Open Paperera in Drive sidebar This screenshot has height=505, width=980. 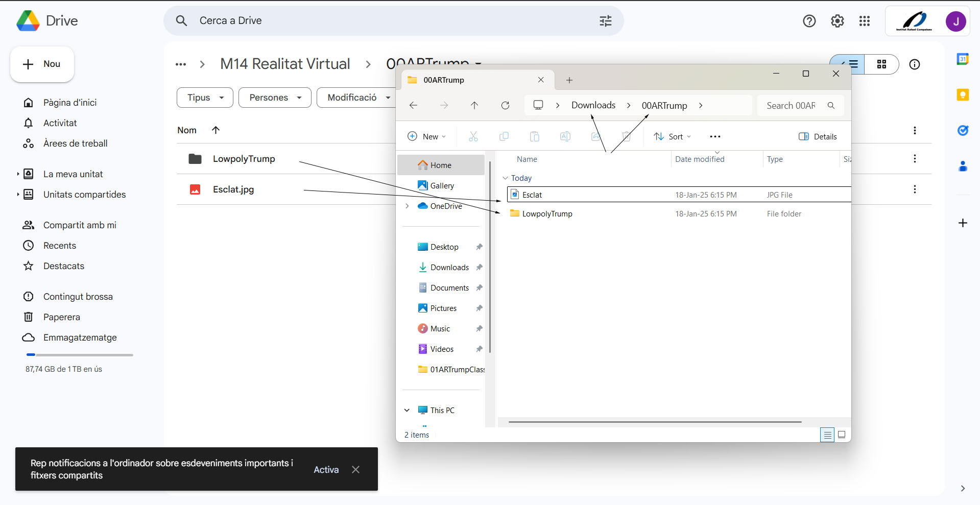61,317
